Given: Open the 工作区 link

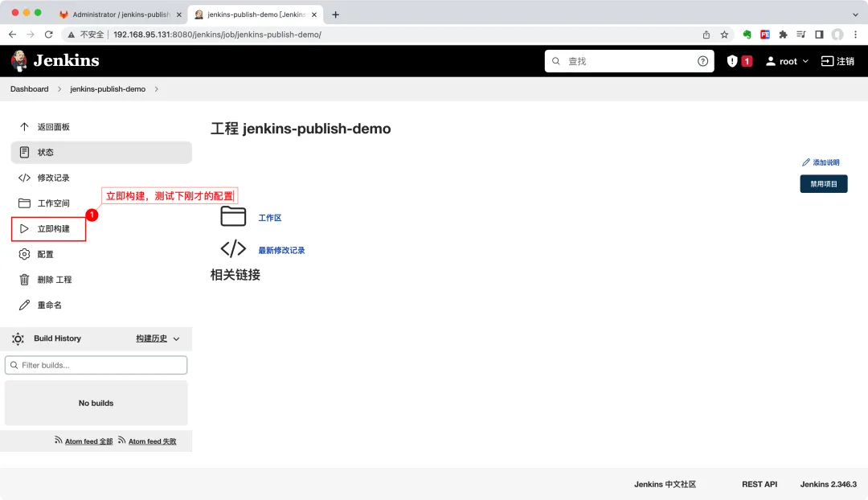Looking at the screenshot, I should coord(269,218).
